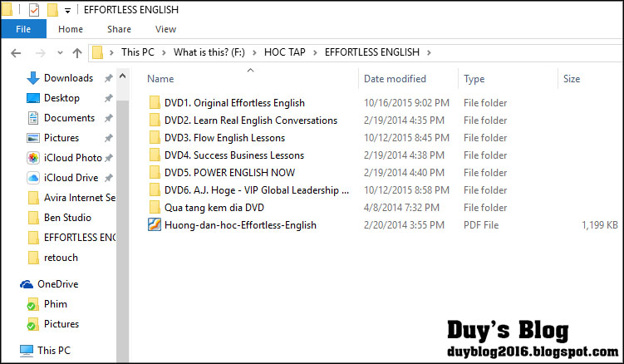Click pin icon next to Documents
Image resolution: width=624 pixels, height=364 pixels.
[x=108, y=118]
